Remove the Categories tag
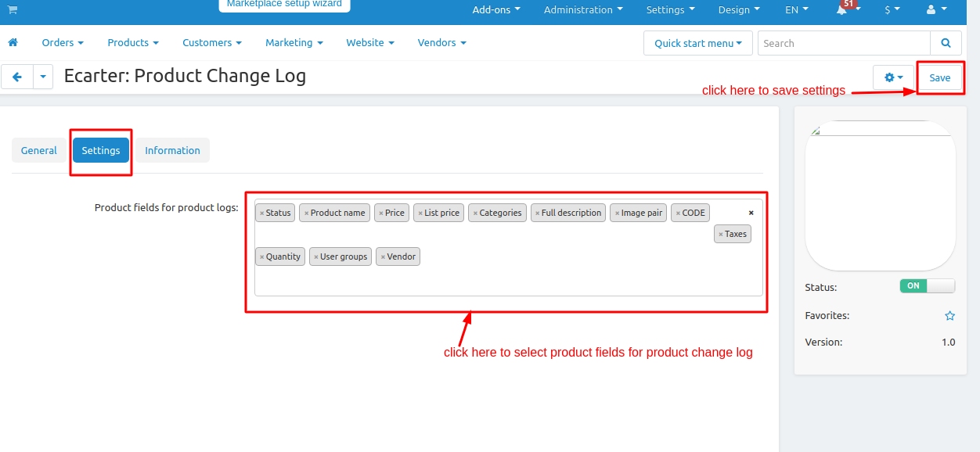The height and width of the screenshot is (452, 980). pos(475,213)
